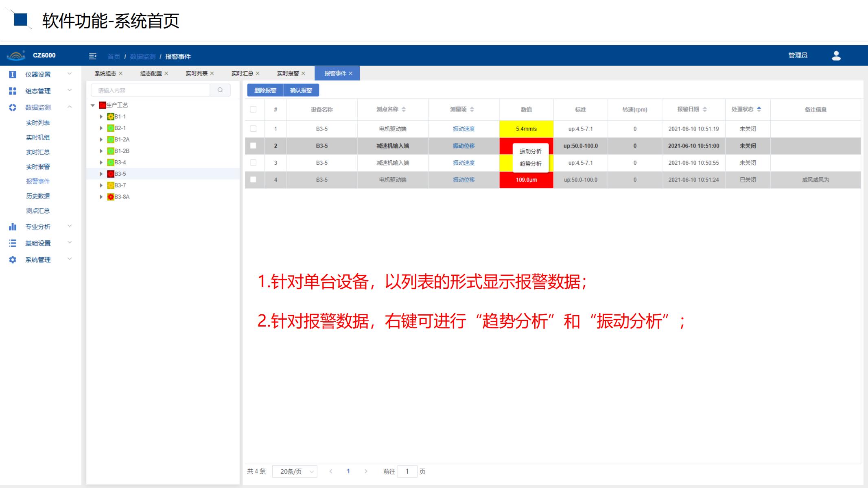868x488 pixels.
Task: Click the sidebar collapse hamburger icon
Action: pyautogui.click(x=93, y=56)
